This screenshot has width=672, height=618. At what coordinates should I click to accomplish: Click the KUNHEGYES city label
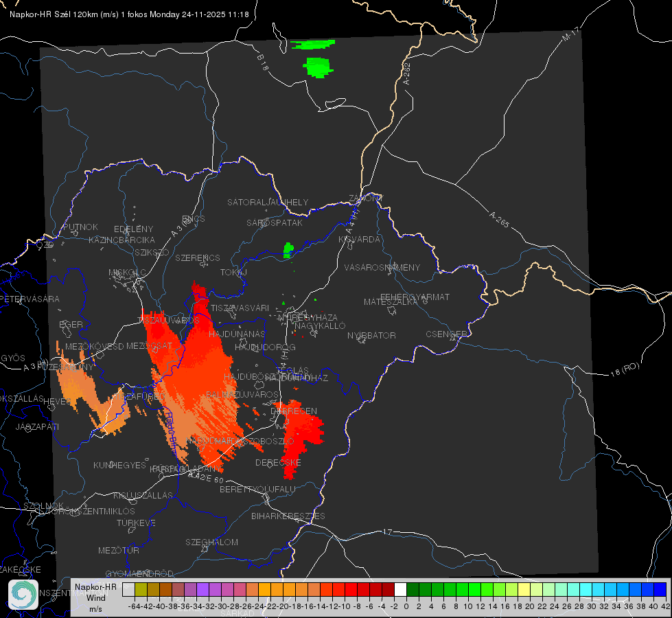pyautogui.click(x=119, y=466)
